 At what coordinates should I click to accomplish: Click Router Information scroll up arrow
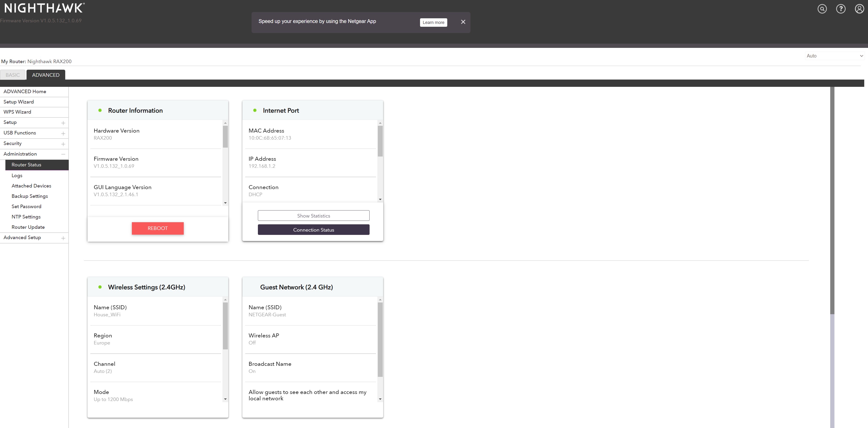[x=226, y=123]
